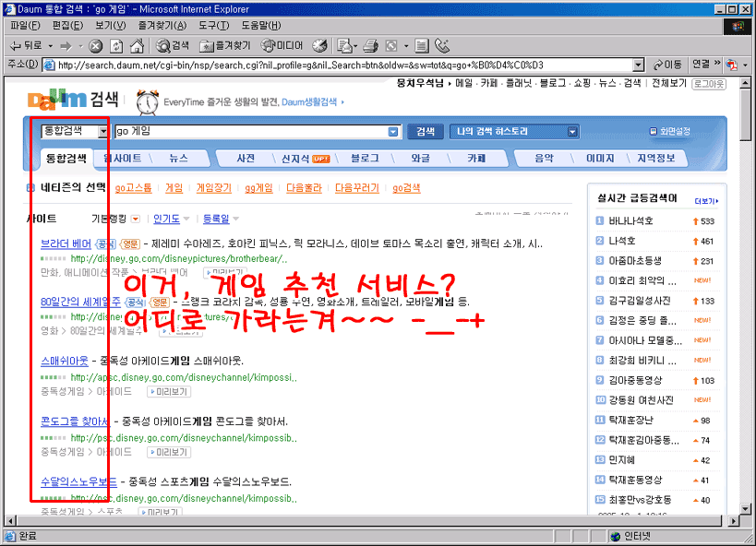
Task: Click the go고스톱 suggested keyword link
Action: point(133,188)
